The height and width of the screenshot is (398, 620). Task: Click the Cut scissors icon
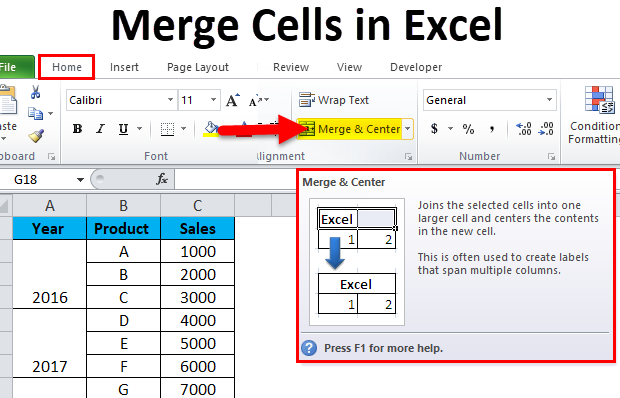click(36, 92)
